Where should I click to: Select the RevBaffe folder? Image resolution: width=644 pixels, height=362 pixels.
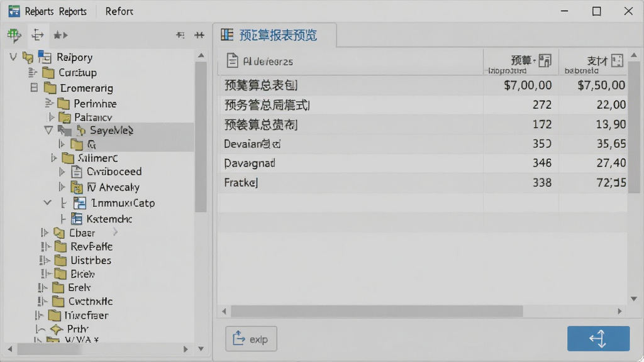point(91,246)
